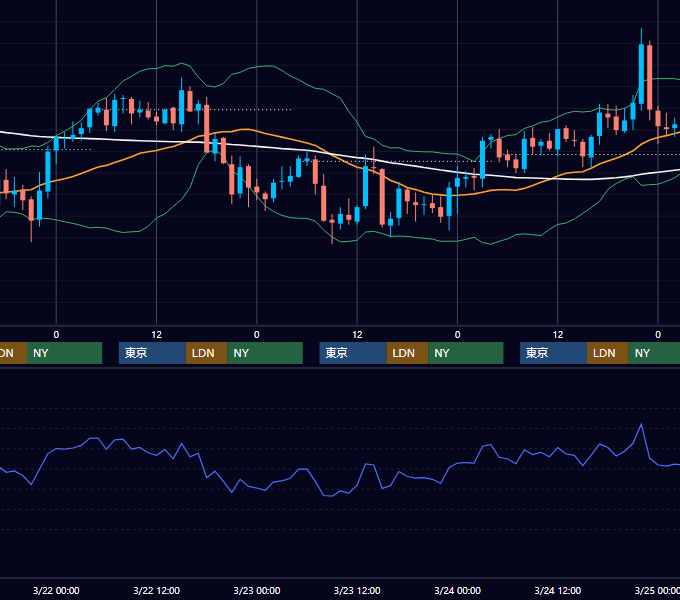Select the 東京 session block spanning 3/23 12:00

(353, 353)
